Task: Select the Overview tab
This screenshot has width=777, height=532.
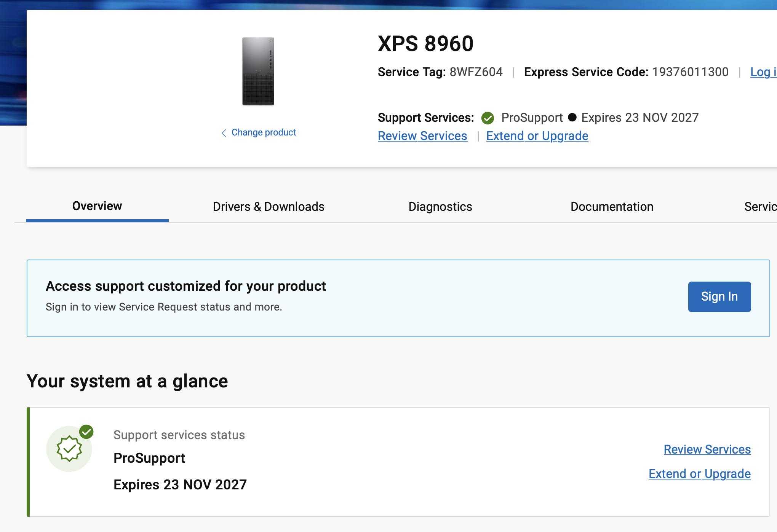Action: click(97, 206)
